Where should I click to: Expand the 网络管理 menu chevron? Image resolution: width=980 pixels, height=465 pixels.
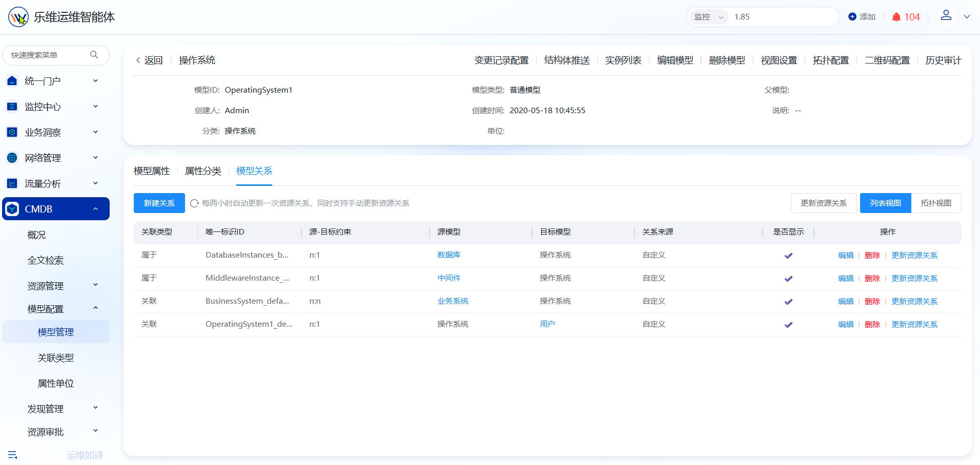tap(95, 158)
